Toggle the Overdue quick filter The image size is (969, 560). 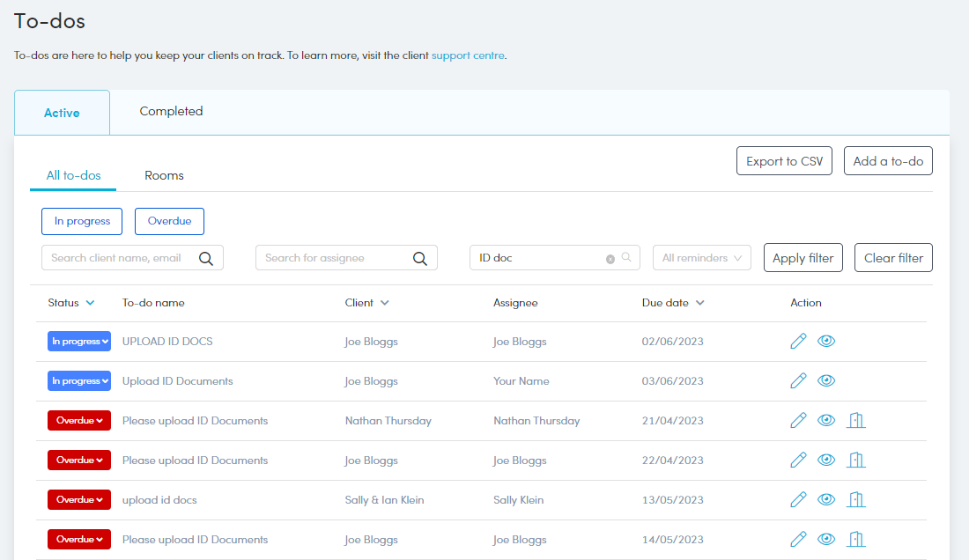click(x=169, y=221)
